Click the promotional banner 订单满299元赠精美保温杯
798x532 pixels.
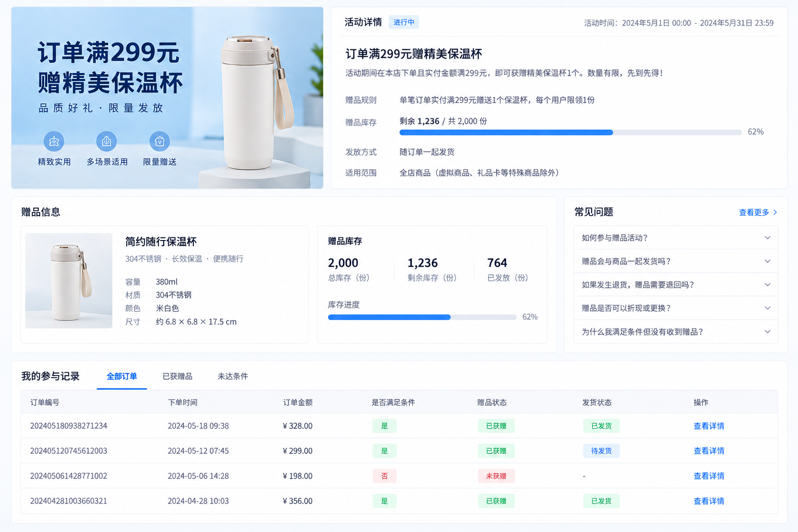167,98
